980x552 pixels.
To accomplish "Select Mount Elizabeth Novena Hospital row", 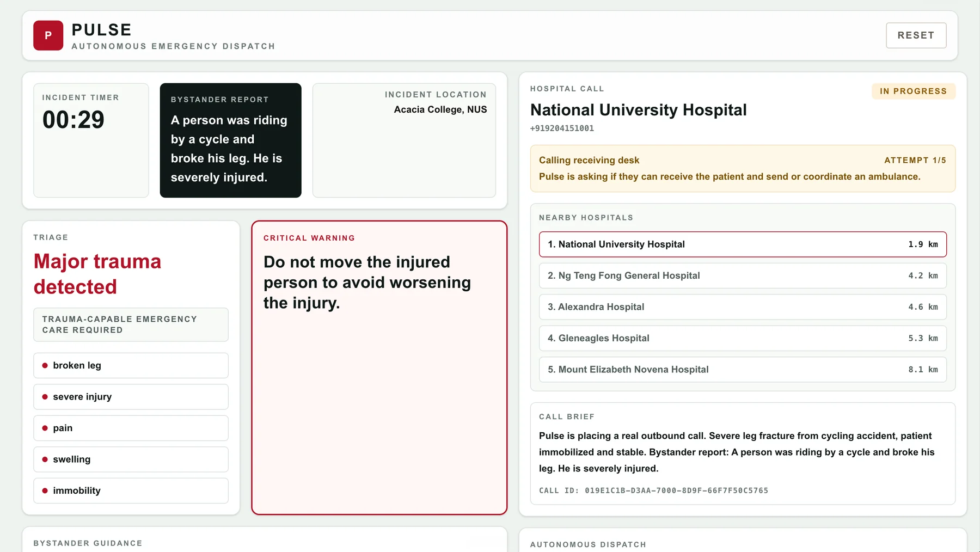I will tap(743, 370).
